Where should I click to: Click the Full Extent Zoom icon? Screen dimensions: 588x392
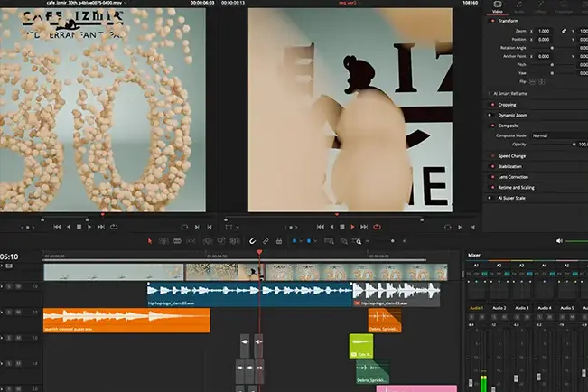pos(329,241)
